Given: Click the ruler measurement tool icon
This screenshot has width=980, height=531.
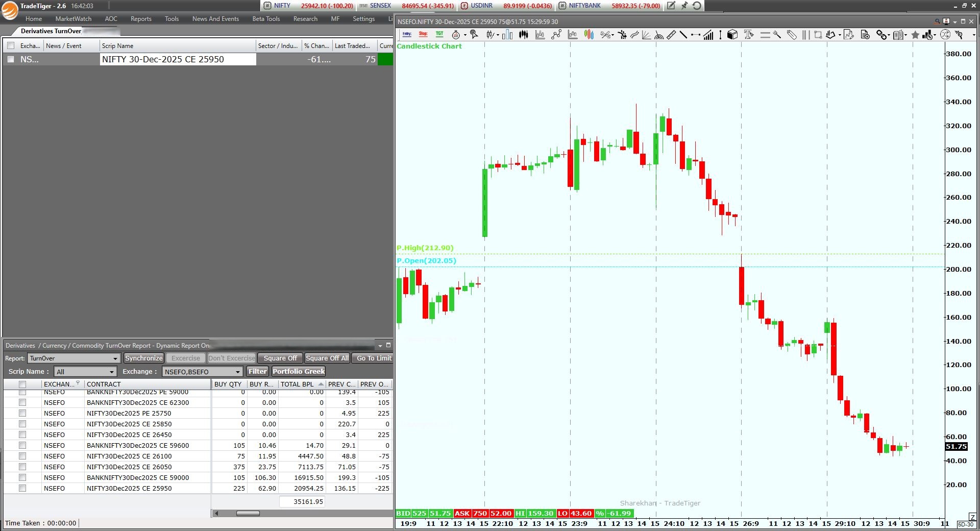Looking at the screenshot, I should 671,35.
